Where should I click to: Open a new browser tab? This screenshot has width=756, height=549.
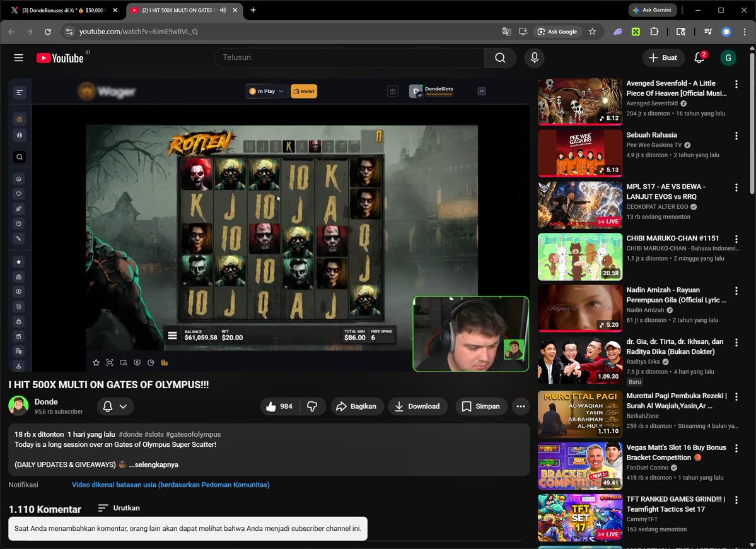coord(253,10)
